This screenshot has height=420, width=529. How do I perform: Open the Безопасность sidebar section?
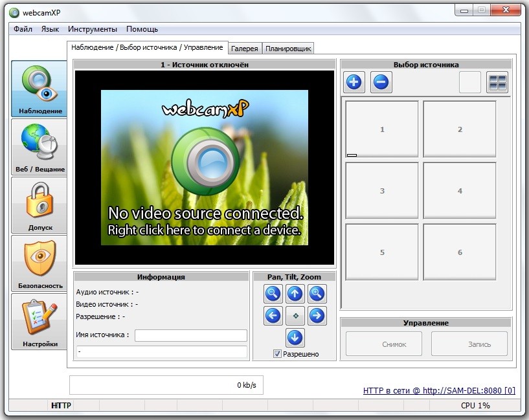39,263
